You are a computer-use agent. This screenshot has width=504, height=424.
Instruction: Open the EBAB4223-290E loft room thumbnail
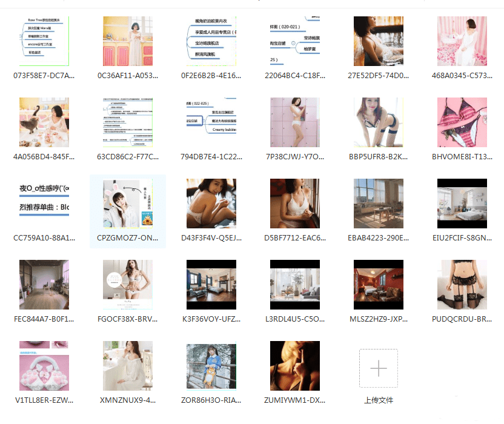(379, 204)
